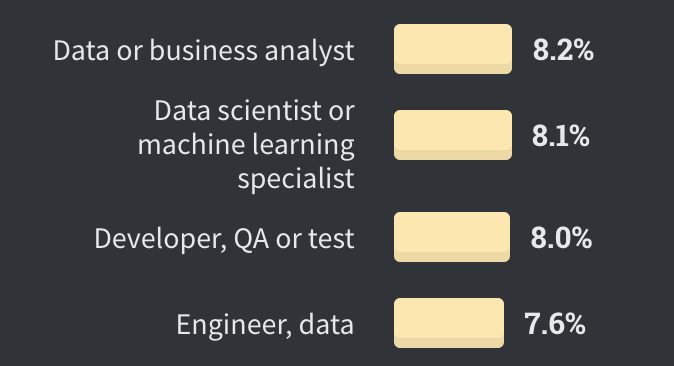Screen dimensions: 674x366
Task: Click the word 'Developer'
Action: pyautogui.click(x=160, y=239)
